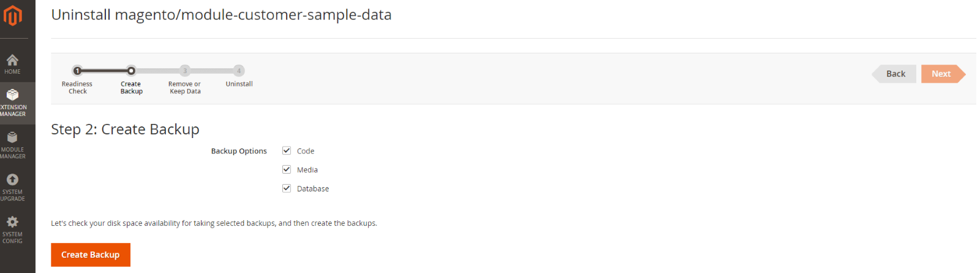The height and width of the screenshot is (273, 980).
Task: Open Module Manager cube icon
Action: pyautogui.click(x=12, y=137)
